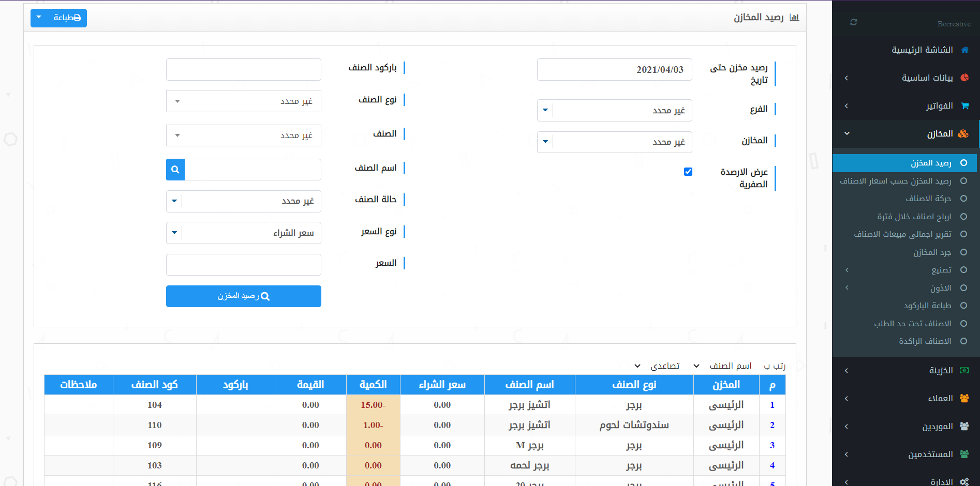Image resolution: width=980 pixels, height=486 pixels.
Task: Click the pie chart icon for بيانات اساسية
Action: pos(964,78)
